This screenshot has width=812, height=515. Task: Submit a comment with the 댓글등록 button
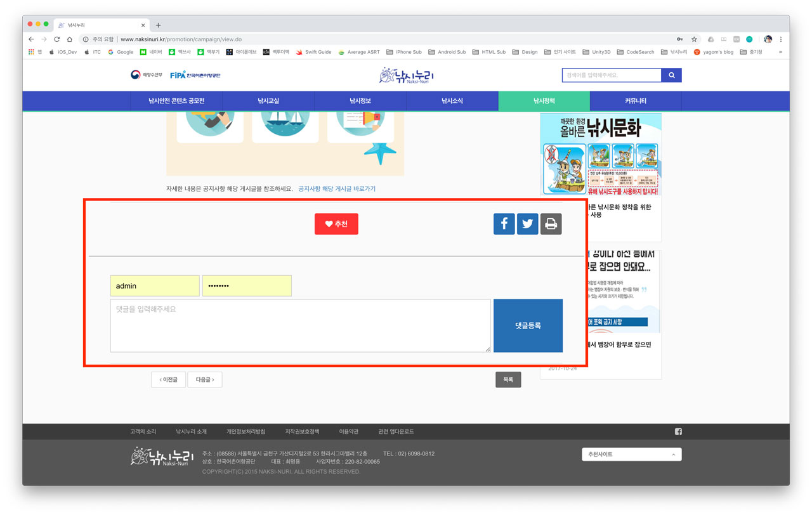[528, 325]
